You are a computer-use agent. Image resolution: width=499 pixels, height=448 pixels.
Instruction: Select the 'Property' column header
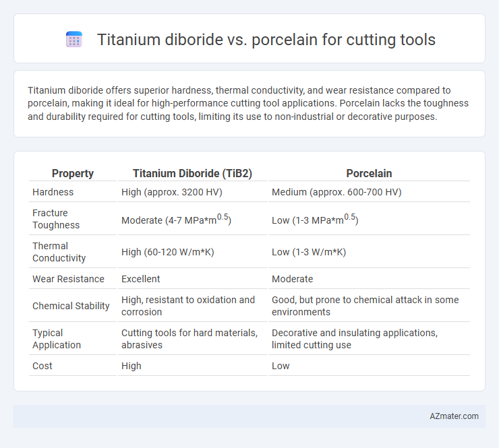click(73, 173)
